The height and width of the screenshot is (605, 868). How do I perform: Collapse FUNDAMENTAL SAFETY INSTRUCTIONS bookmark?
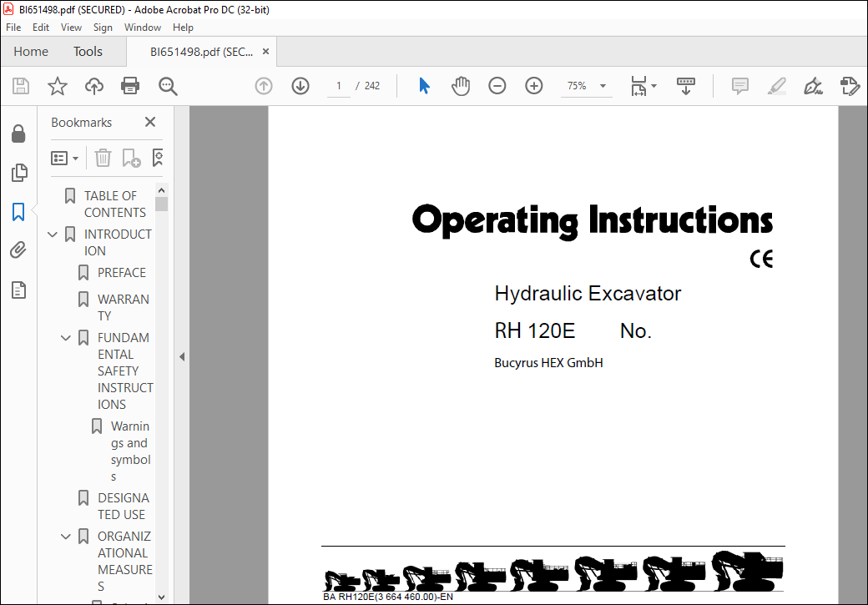pos(66,338)
